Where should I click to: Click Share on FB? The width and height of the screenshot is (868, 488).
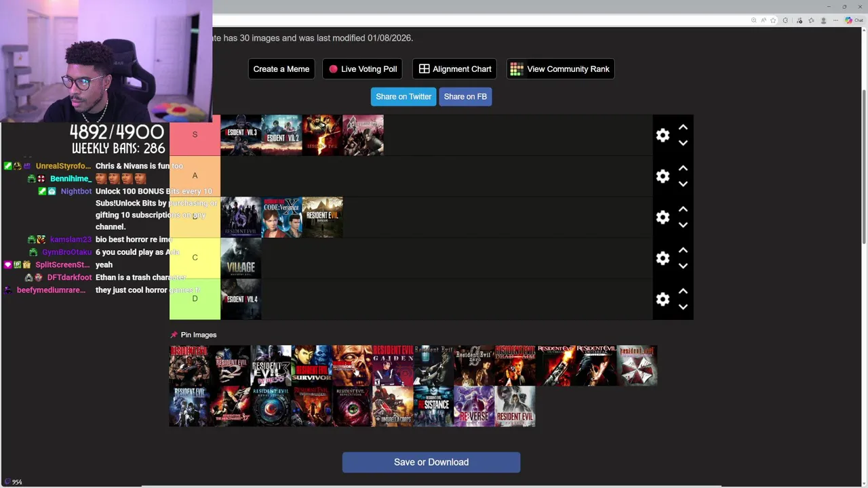(465, 96)
